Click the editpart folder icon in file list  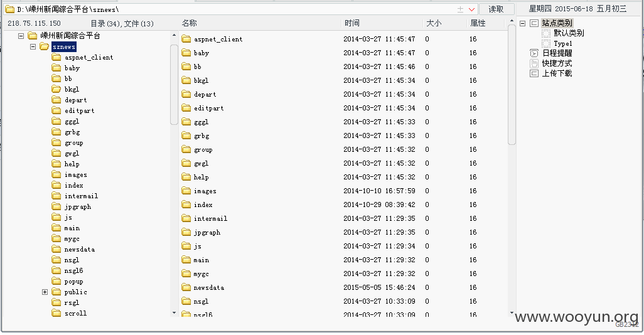pos(186,108)
